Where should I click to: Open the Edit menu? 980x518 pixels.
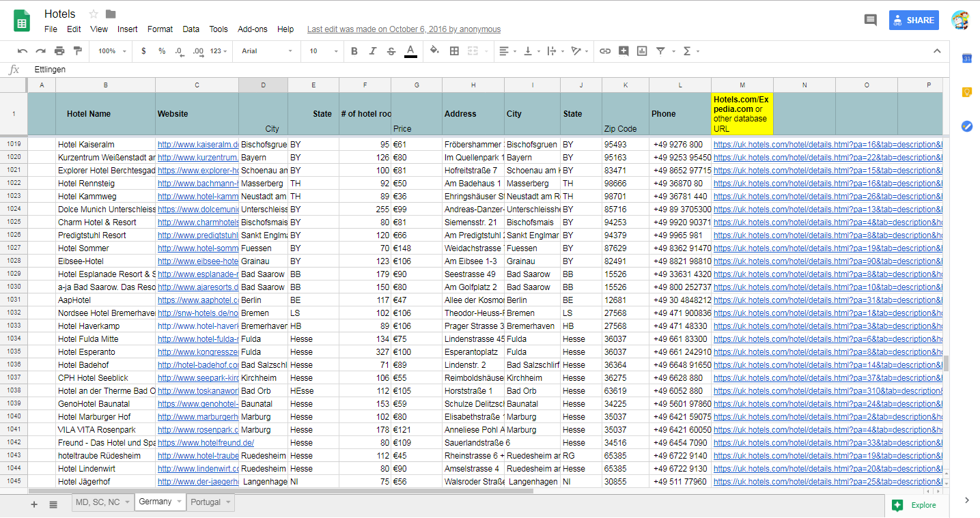pos(74,29)
